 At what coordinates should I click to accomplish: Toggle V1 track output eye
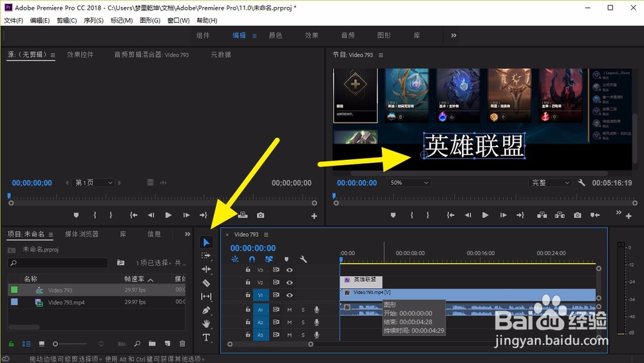click(290, 295)
